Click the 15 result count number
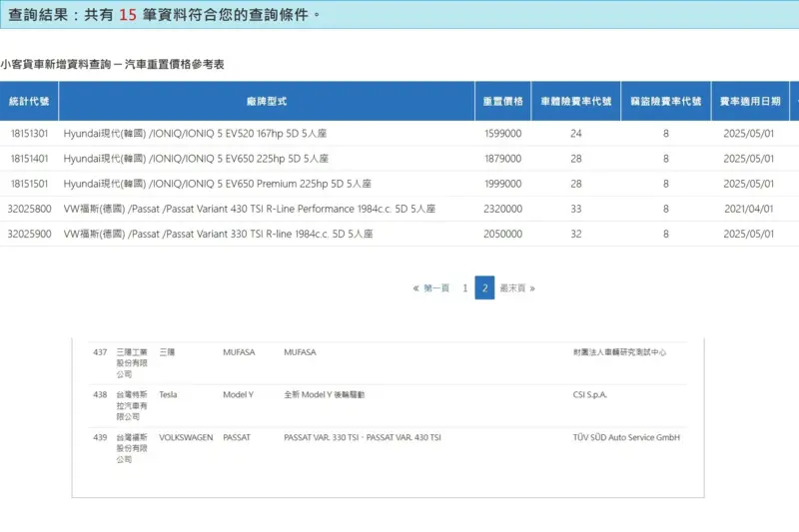The width and height of the screenshot is (799, 532). click(128, 15)
